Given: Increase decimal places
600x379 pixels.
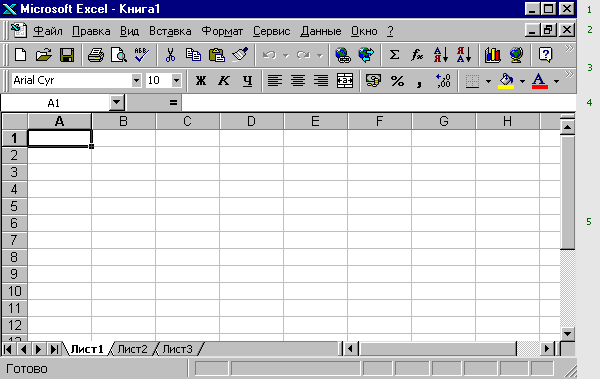Looking at the screenshot, I should point(443,81).
